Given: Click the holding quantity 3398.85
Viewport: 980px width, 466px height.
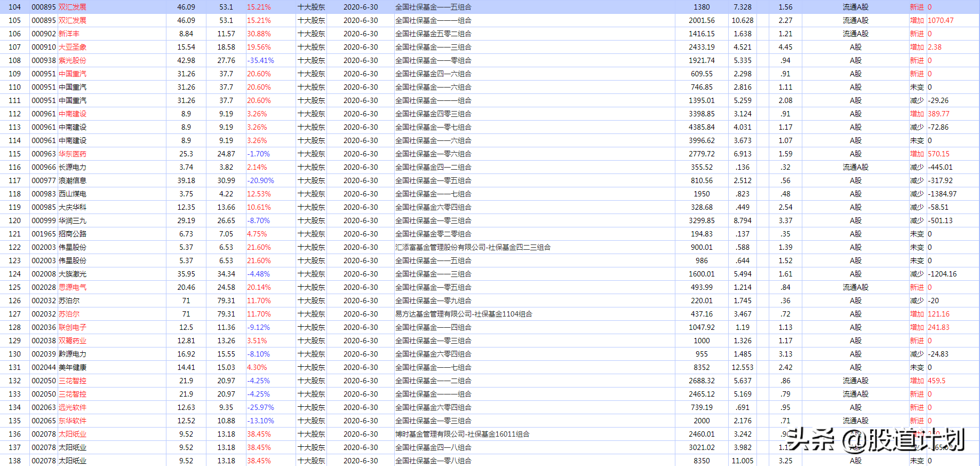Looking at the screenshot, I should [x=702, y=114].
